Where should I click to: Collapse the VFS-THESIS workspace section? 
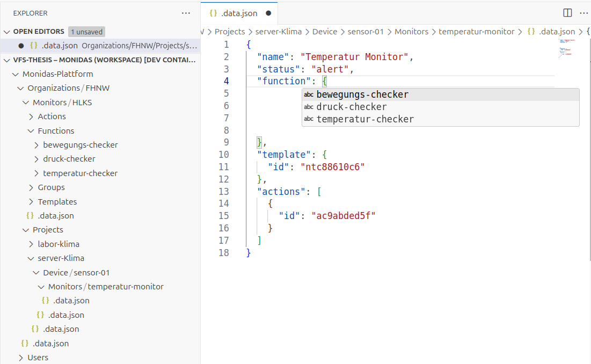pyautogui.click(x=7, y=60)
